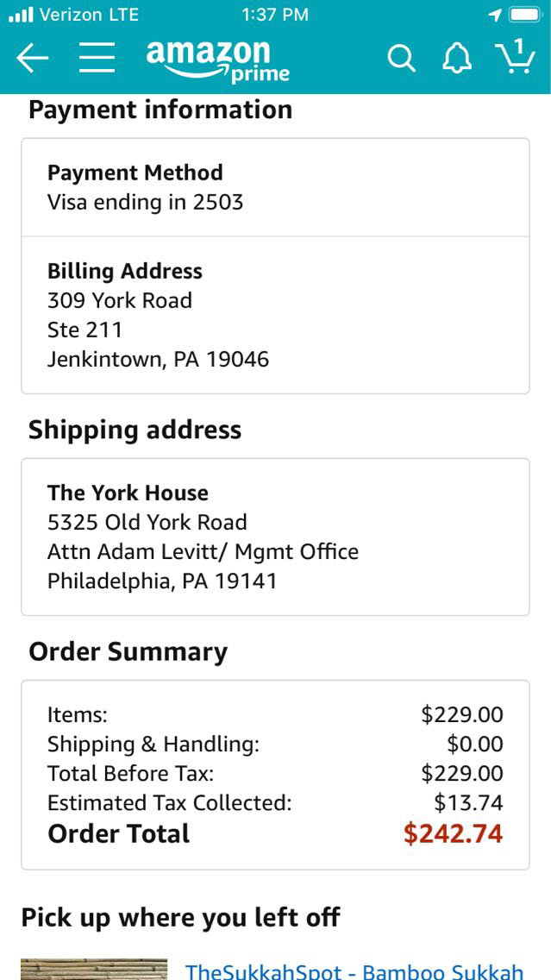This screenshot has width=551, height=980.
Task: Tap The York House shipping address card
Action: (275, 537)
